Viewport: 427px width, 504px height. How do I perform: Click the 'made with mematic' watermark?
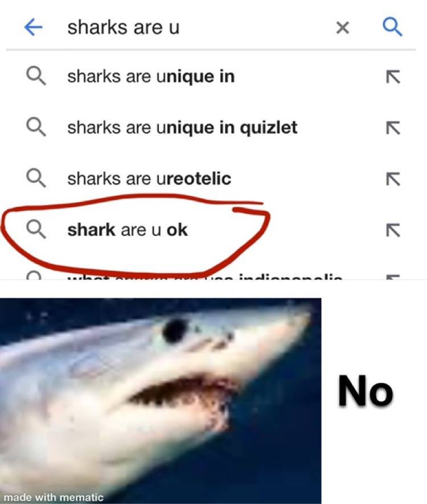pos(54,497)
